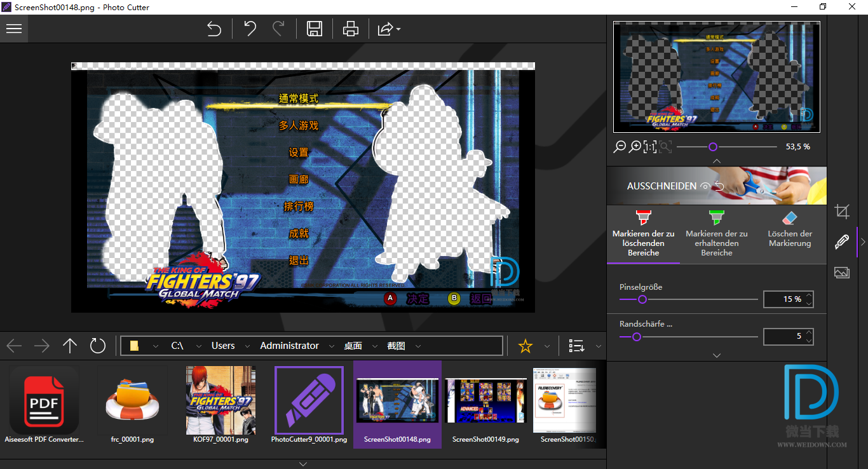Expand the 截图 path dropdown

[x=417, y=346]
